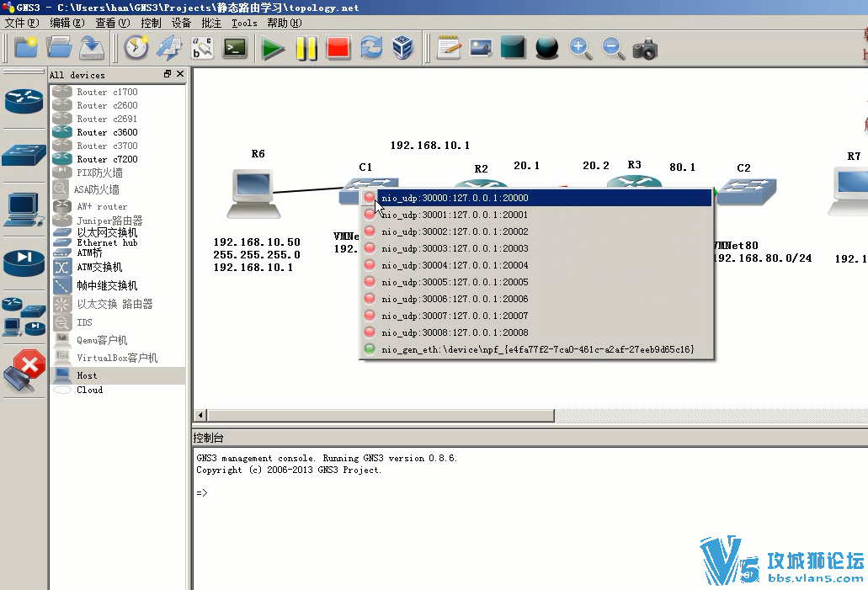Add a note with notepad icon
Image resolution: width=868 pixels, height=590 pixels.
[449, 48]
